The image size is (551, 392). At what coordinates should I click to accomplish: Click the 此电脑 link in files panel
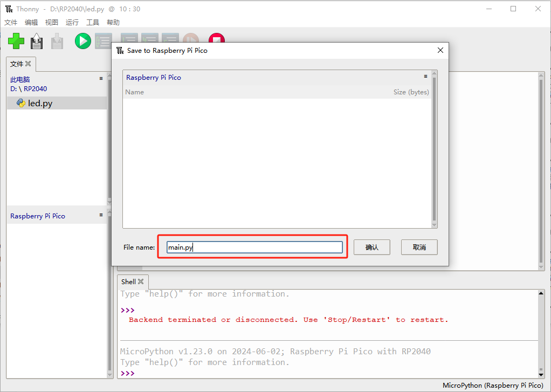(x=20, y=79)
